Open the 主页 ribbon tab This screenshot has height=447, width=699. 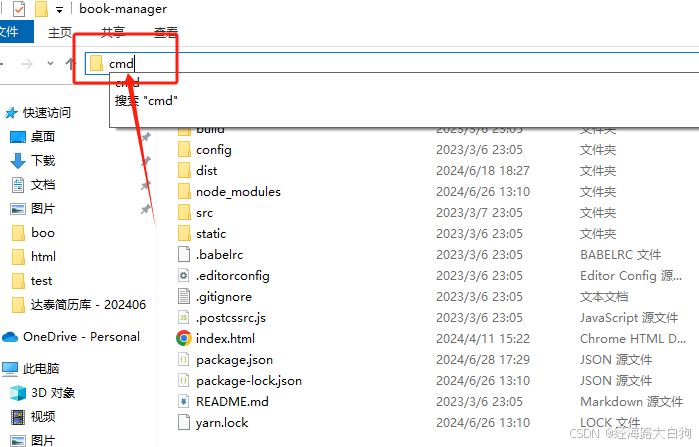coord(60,33)
